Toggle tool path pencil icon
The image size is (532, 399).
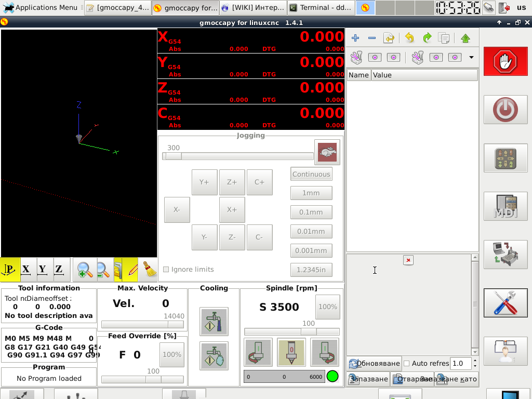coord(130,270)
